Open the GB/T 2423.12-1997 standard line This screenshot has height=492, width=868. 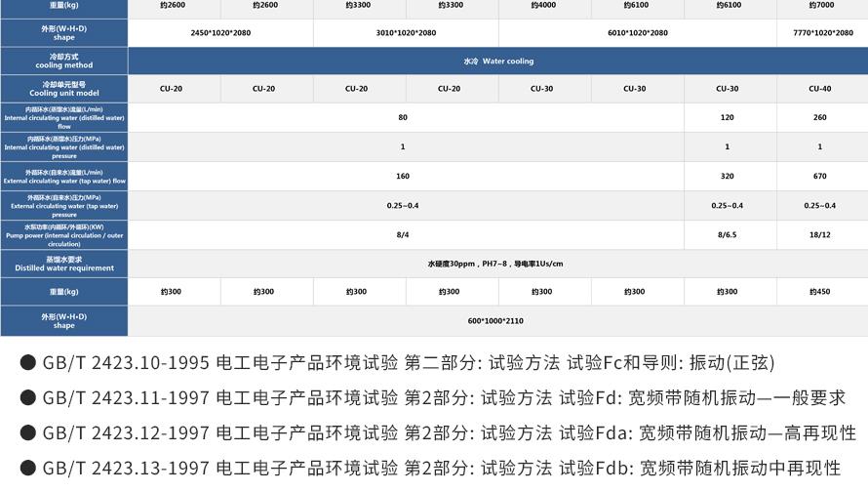[438, 432]
